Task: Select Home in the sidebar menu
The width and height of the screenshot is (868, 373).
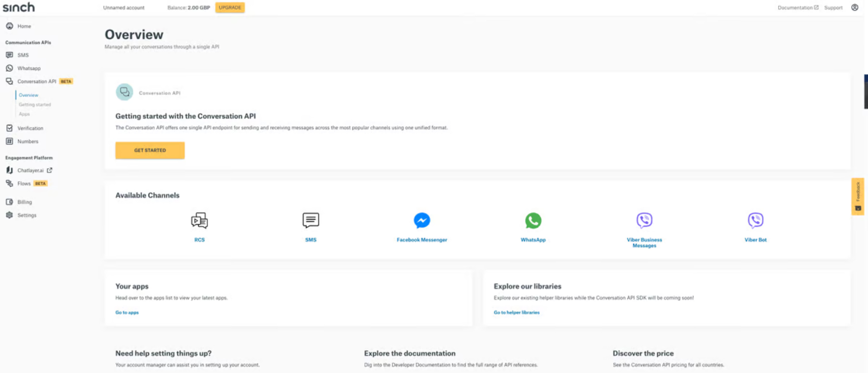Action: [24, 26]
